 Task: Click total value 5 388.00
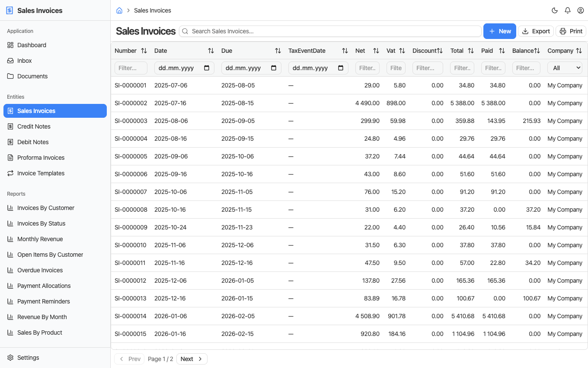coord(462,103)
